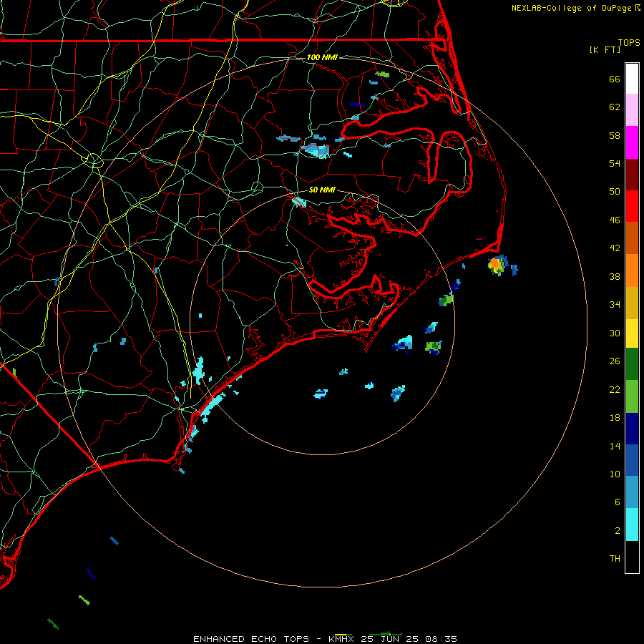The image size is (644, 644).
Task: Select the gold swatch below orange in the legend
Action: tap(632, 303)
